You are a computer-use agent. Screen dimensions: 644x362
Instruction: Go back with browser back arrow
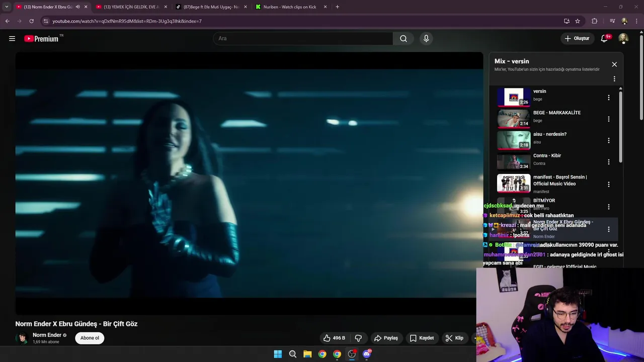(7, 21)
